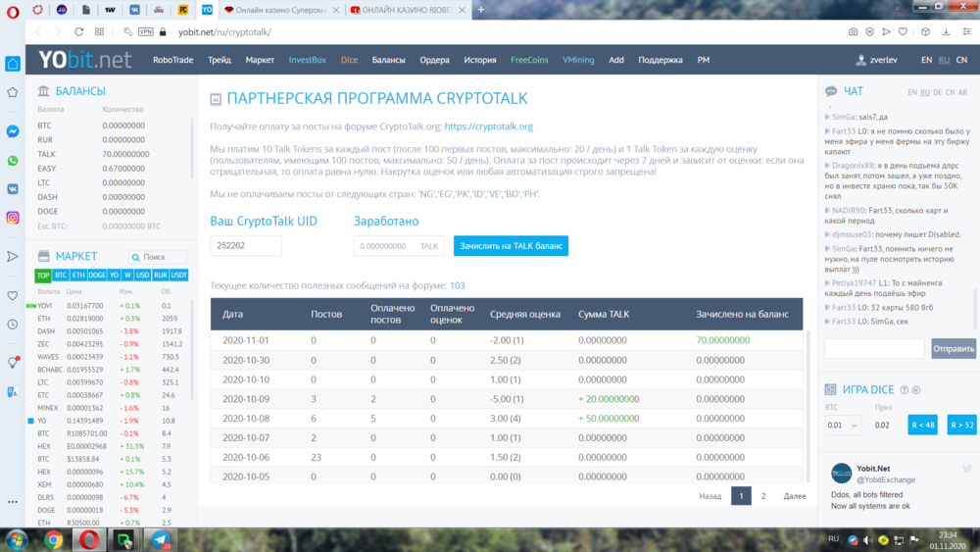Click the TALK balance row

coord(110,154)
